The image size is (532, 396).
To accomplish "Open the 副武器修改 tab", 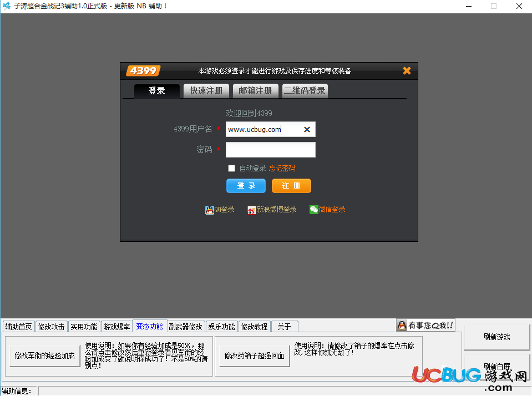I will coord(186,327).
